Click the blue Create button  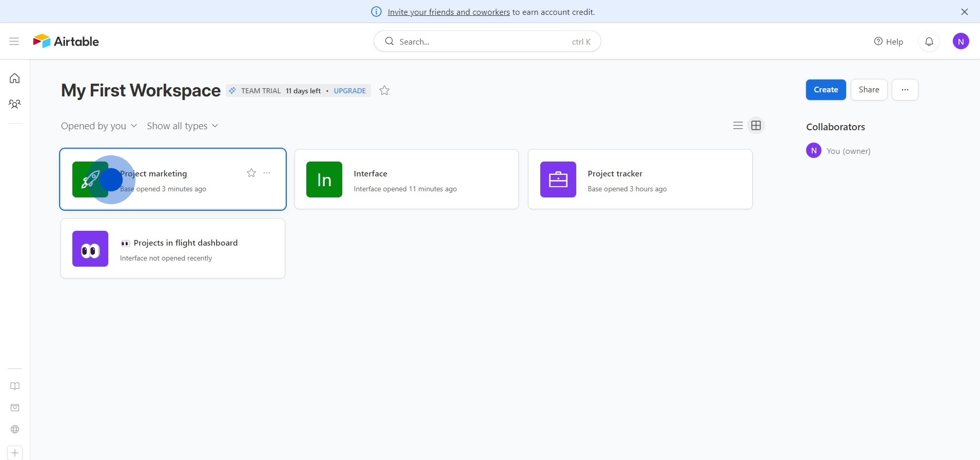826,90
